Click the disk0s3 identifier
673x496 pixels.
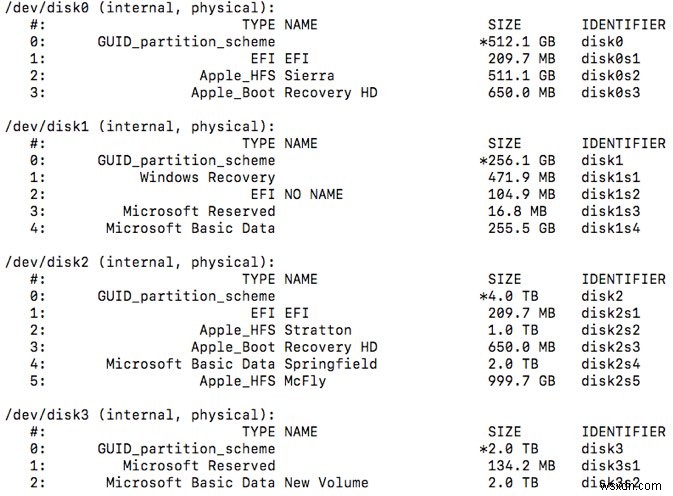coord(611,92)
